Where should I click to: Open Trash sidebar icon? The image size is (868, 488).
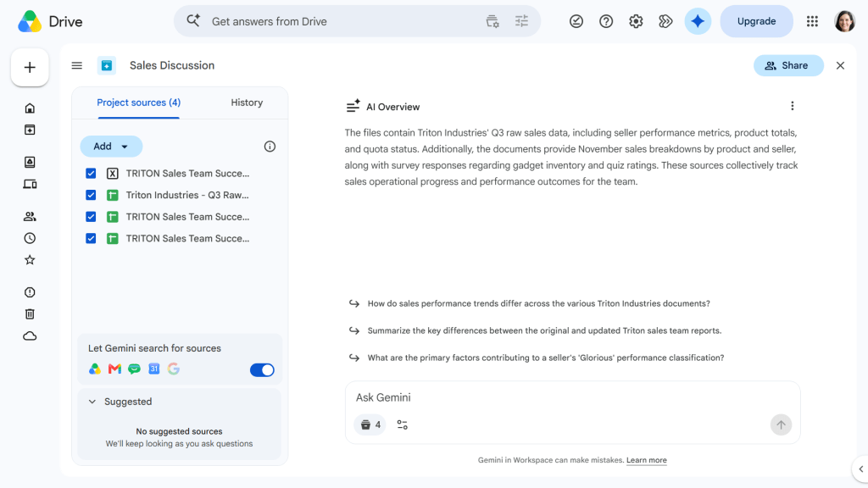pos(30,313)
